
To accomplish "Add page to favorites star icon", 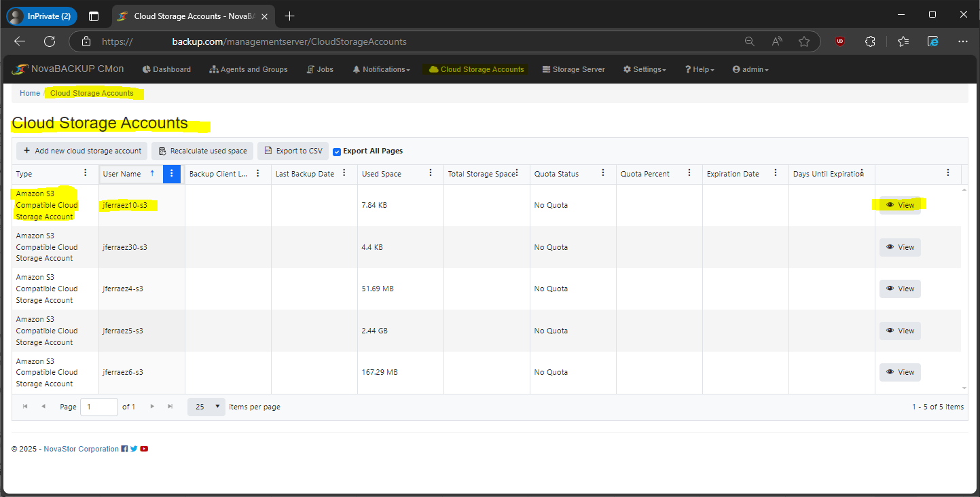I will coord(804,41).
